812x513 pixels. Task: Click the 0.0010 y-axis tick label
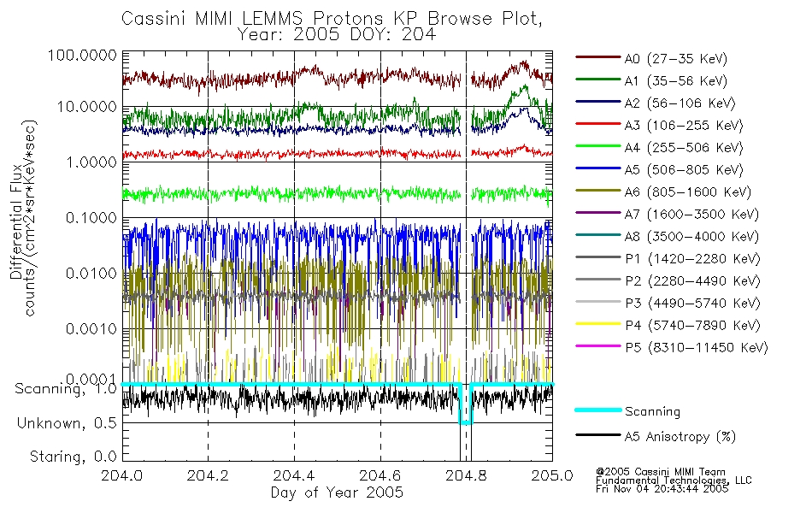click(x=91, y=328)
